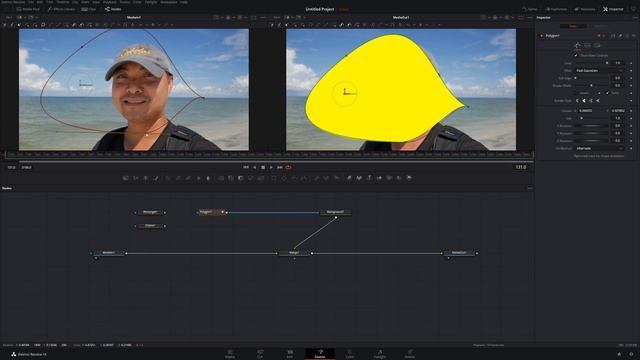Select the MediaOut1 node
This screenshot has width=640, height=360.
point(459,253)
